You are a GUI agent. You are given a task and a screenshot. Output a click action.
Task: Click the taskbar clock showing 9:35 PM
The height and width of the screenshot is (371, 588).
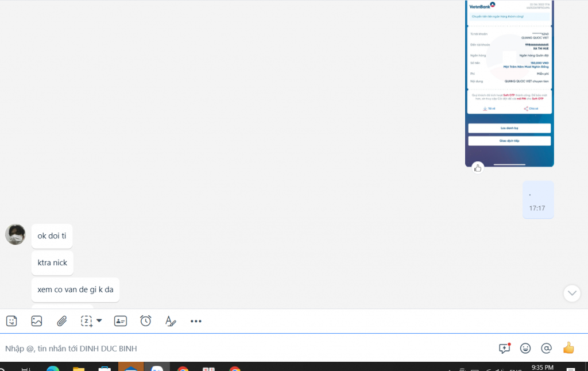[x=542, y=367]
